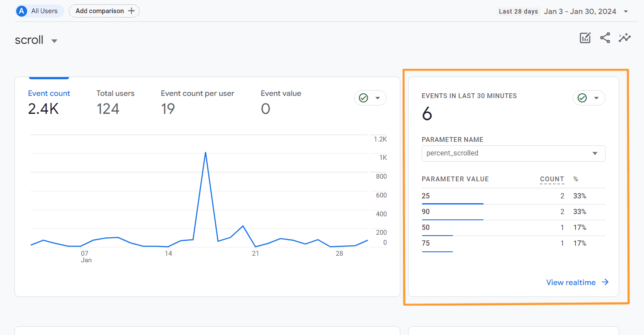
Task: Click the 124 total users value
Action: [108, 109]
